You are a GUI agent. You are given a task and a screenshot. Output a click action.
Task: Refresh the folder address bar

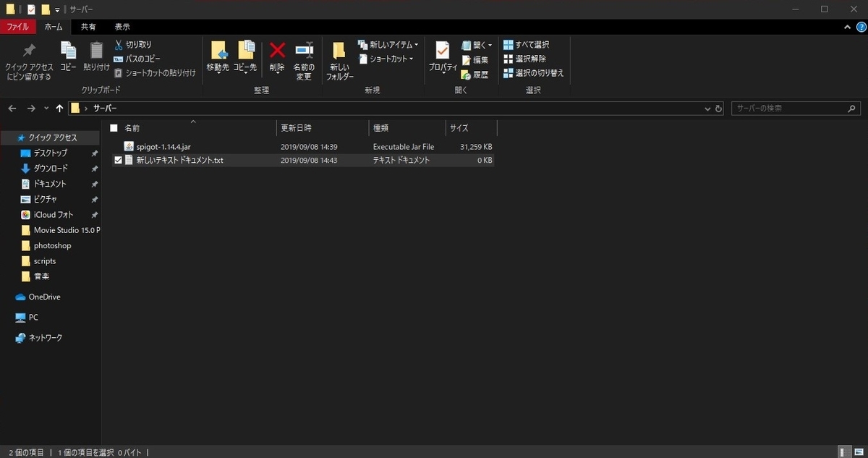tap(718, 109)
